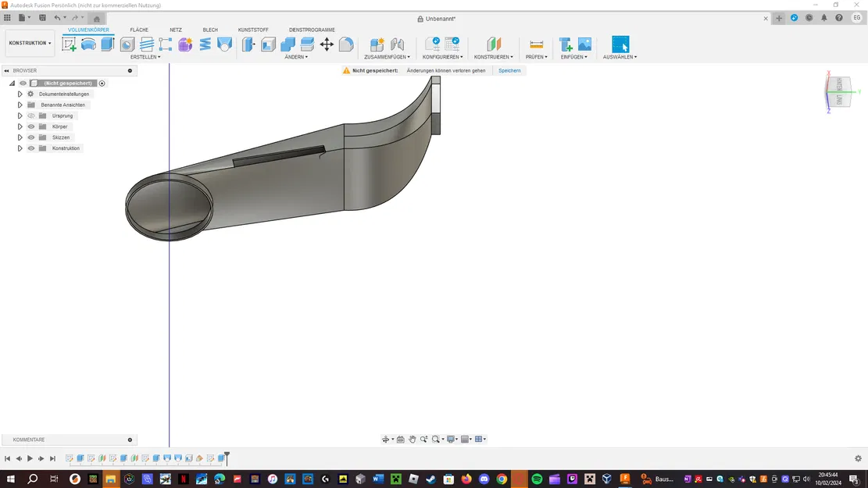Switch to the FLÄCHE tab
868x488 pixels.
pyautogui.click(x=139, y=30)
